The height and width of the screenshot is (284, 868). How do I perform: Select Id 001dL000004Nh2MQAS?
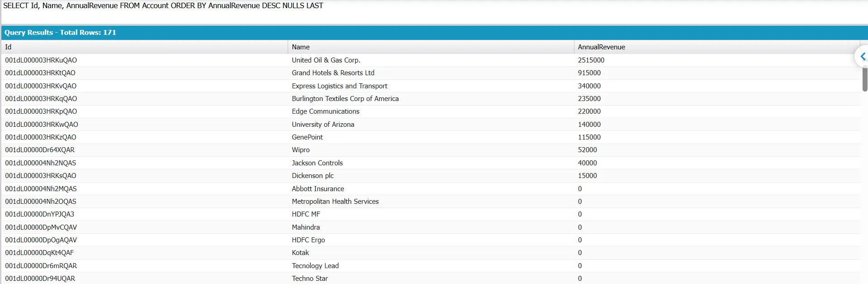41,189
